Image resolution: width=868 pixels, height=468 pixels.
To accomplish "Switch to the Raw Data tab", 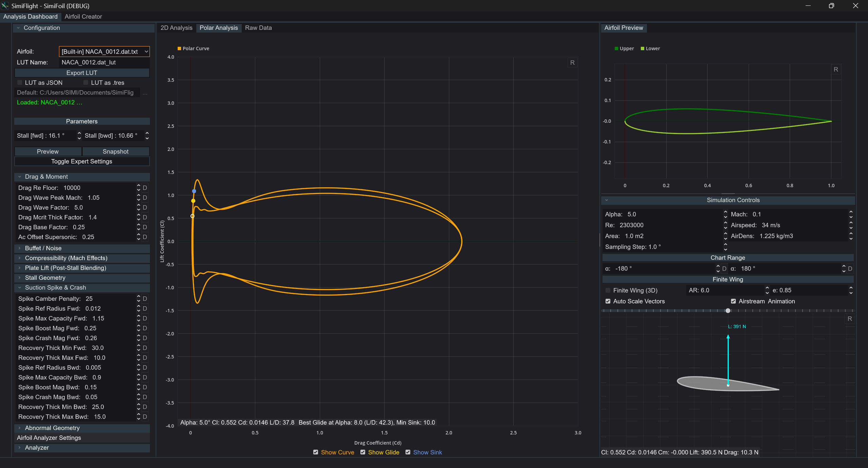I will (258, 28).
